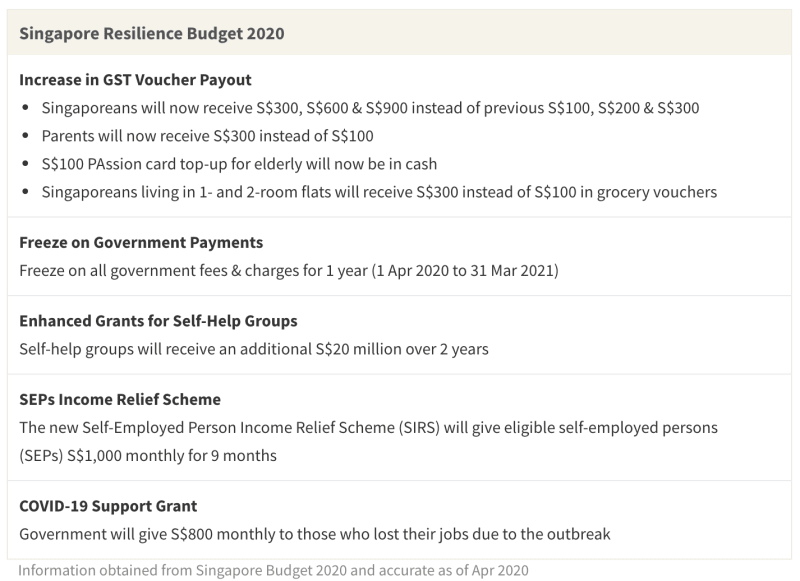
Task: Click the SEPs Income Relief Scheme heading
Action: [120, 399]
